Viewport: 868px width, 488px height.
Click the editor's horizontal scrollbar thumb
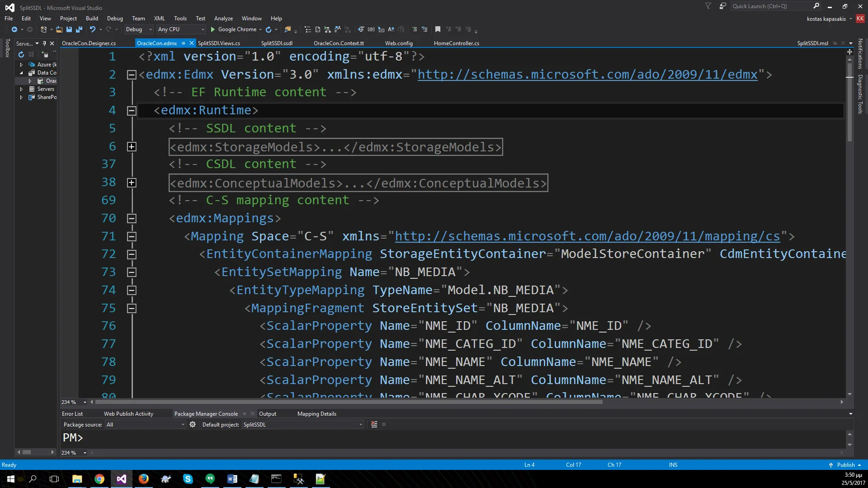click(348, 402)
